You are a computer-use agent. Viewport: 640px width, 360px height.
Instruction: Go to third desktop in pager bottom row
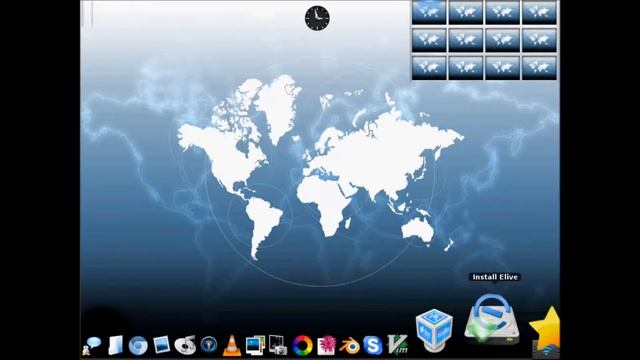(x=502, y=68)
